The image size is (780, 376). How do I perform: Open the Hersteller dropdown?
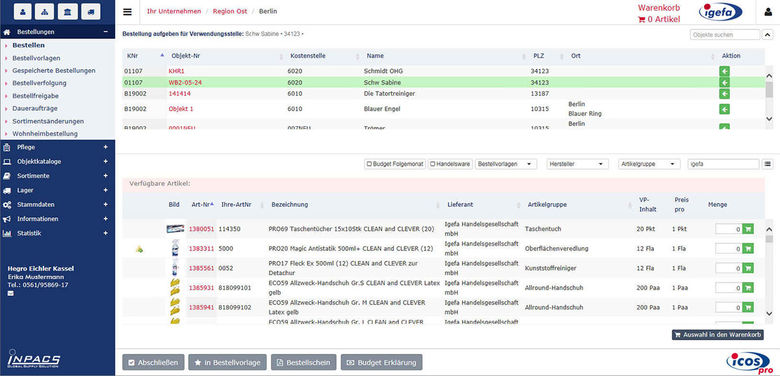click(577, 164)
